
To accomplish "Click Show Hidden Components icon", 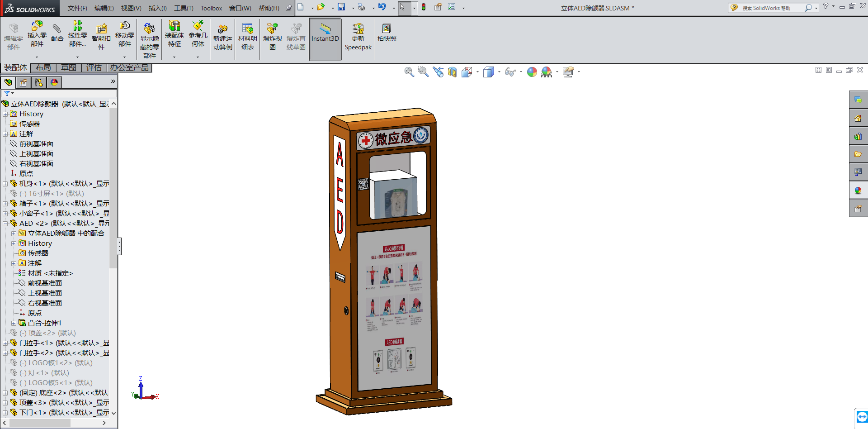I will click(x=150, y=41).
